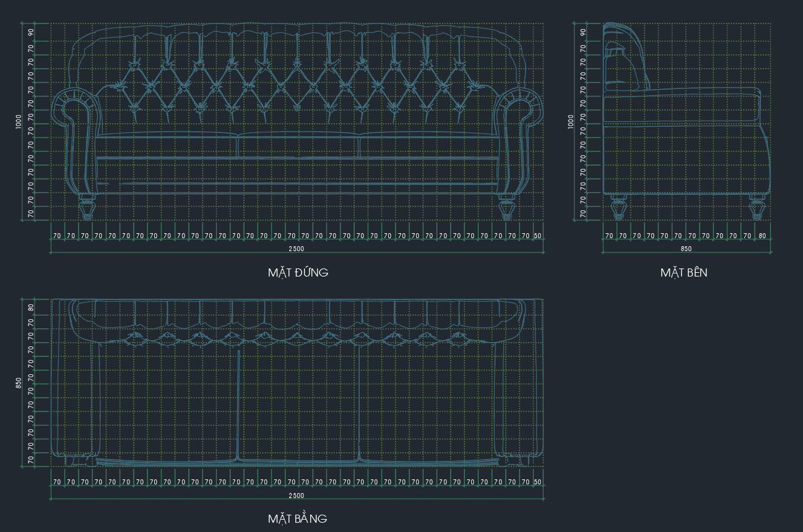Select the 1000 height dimension beside side view

click(571, 122)
